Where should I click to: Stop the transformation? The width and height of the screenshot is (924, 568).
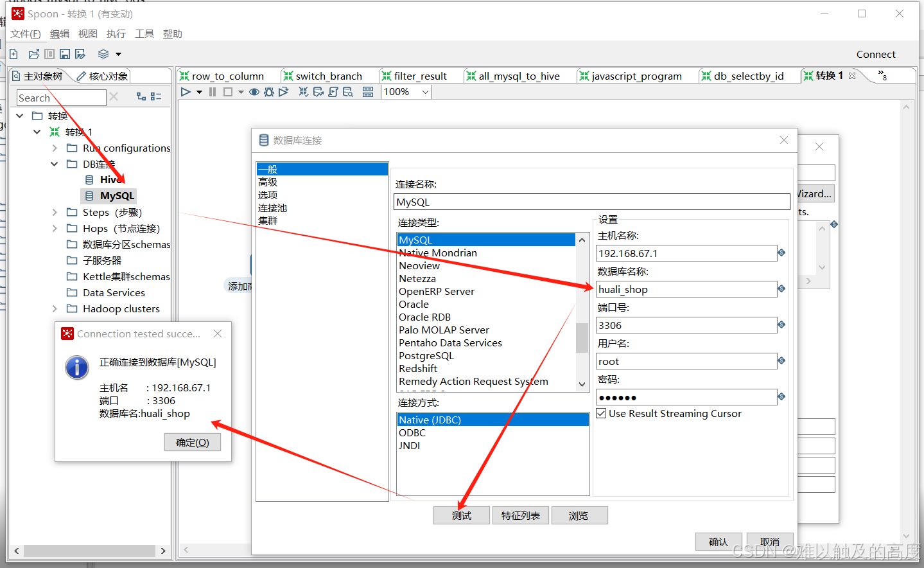[227, 92]
